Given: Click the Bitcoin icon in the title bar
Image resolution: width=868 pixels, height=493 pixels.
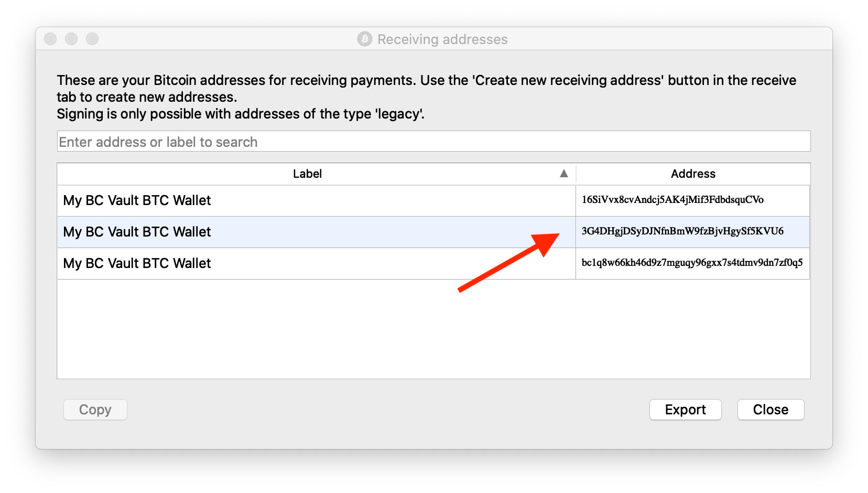Looking at the screenshot, I should (365, 39).
